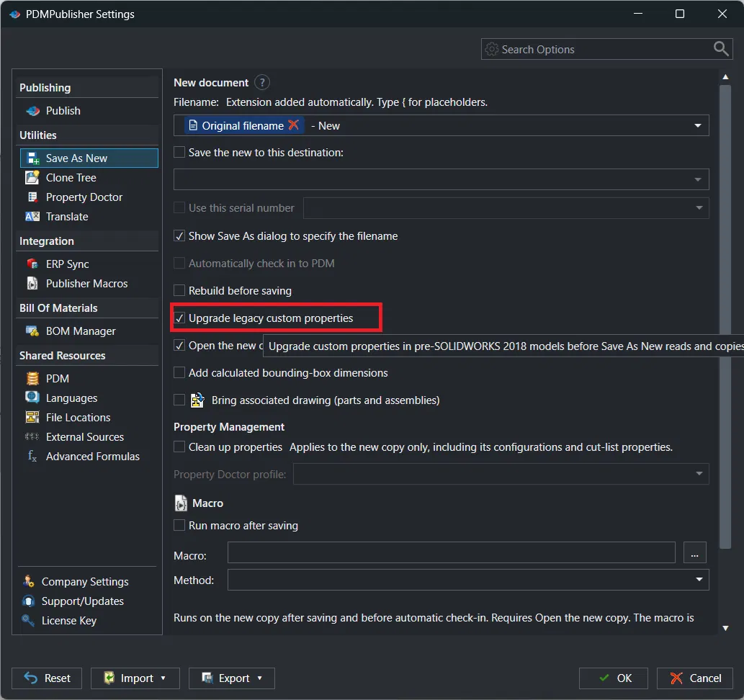The width and height of the screenshot is (744, 700).
Task: Click the New document help question mark
Action: coord(262,83)
